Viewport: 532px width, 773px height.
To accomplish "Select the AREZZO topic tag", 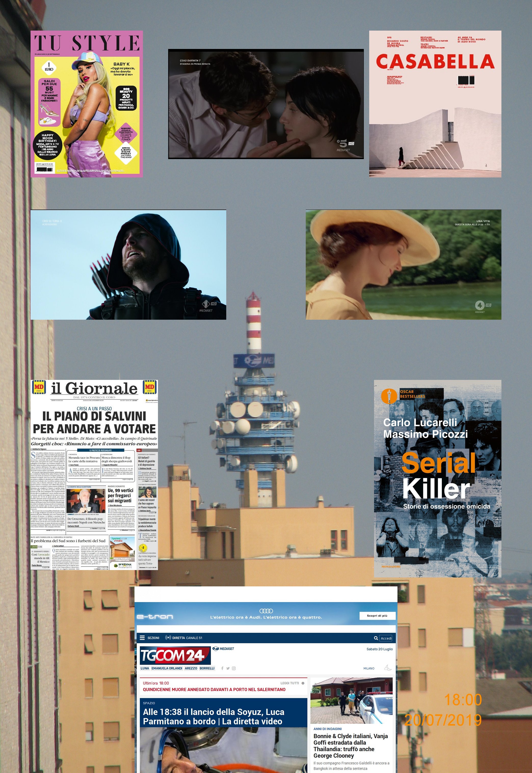I will pyautogui.click(x=191, y=668).
